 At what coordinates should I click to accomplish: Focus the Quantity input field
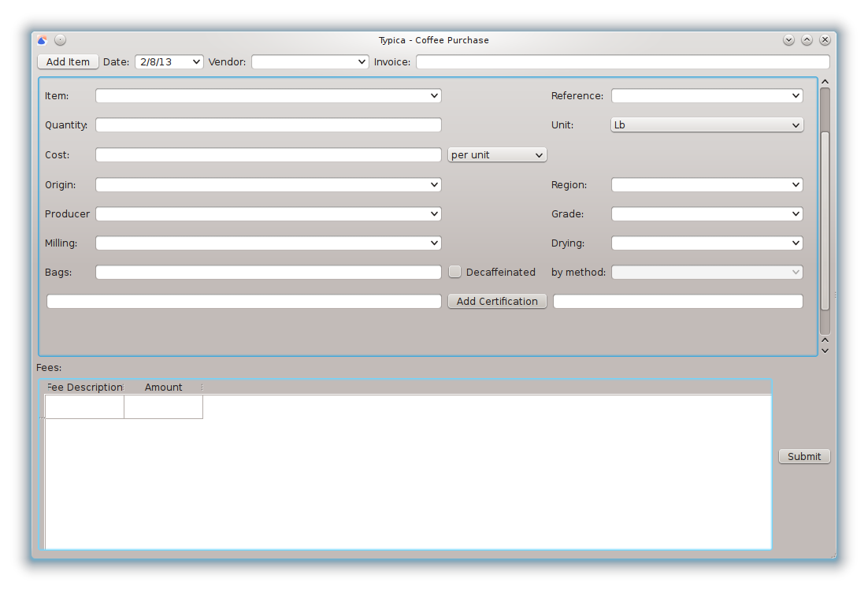(269, 125)
